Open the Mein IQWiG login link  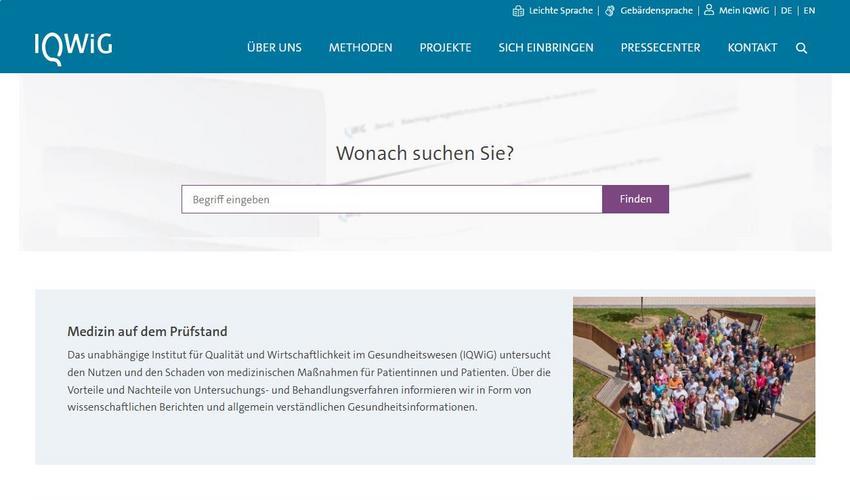click(x=744, y=10)
